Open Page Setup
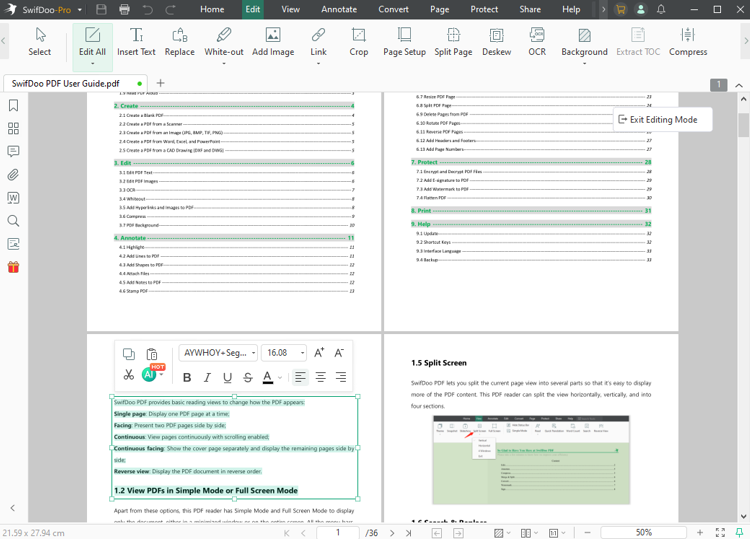The width and height of the screenshot is (750, 541). coord(404,42)
